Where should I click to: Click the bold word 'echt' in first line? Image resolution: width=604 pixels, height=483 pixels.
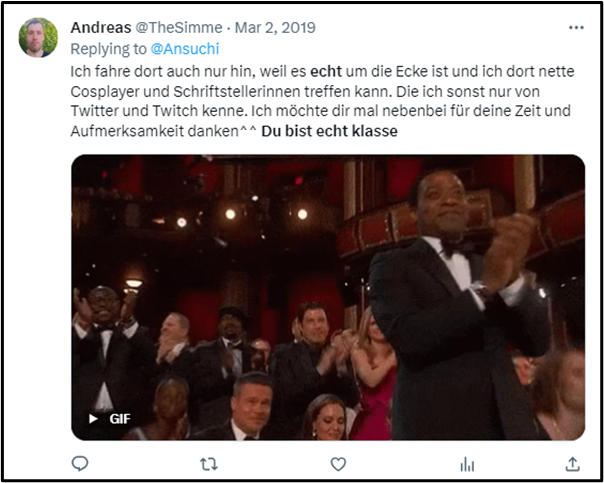[x=326, y=71]
